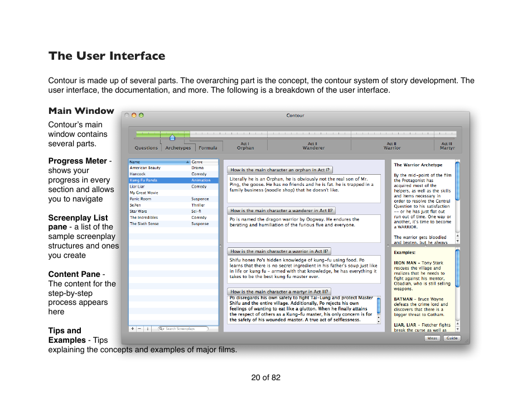The width and height of the screenshot is (532, 412).
Task: Click the Guide button
Action: 452,338
